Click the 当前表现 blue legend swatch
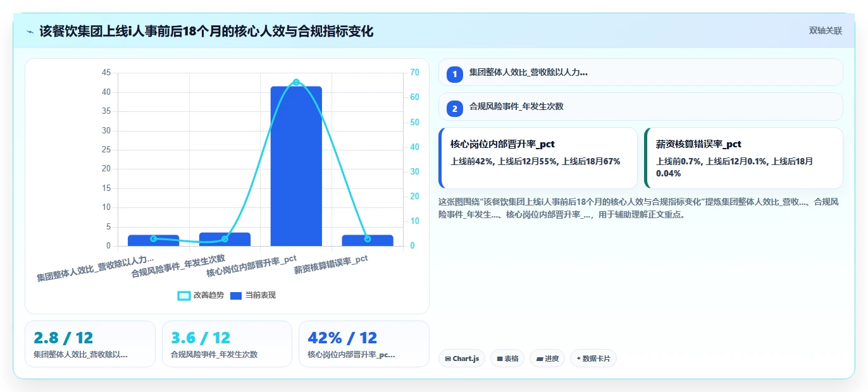 click(x=236, y=295)
